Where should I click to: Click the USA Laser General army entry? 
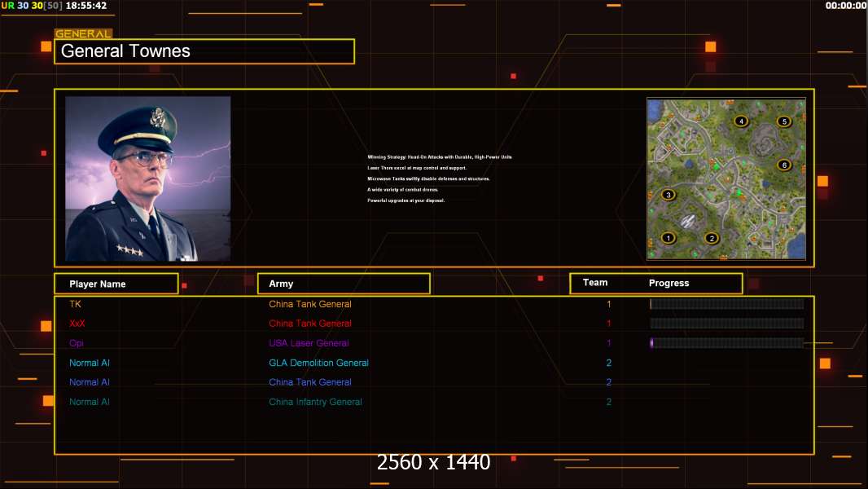[309, 343]
